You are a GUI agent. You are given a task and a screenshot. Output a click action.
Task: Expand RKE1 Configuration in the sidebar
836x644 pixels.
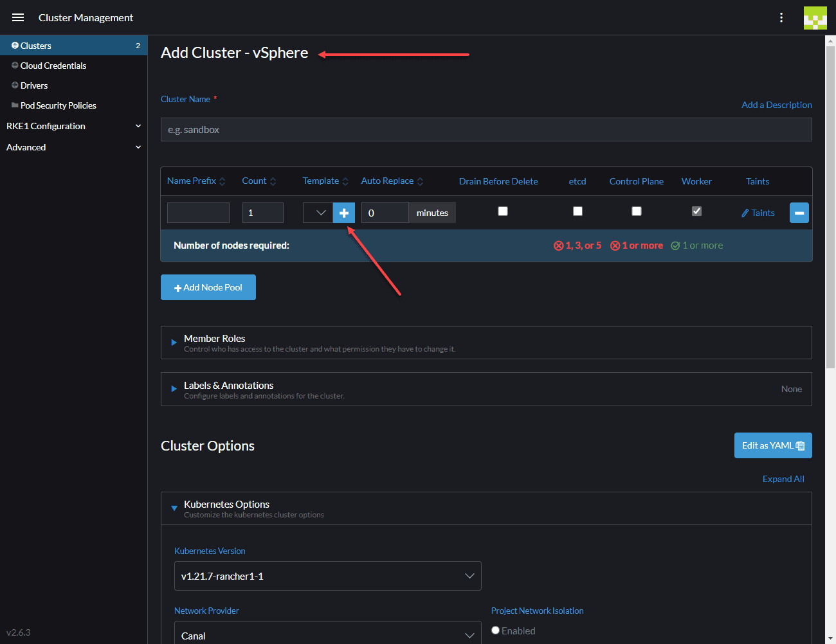(74, 126)
